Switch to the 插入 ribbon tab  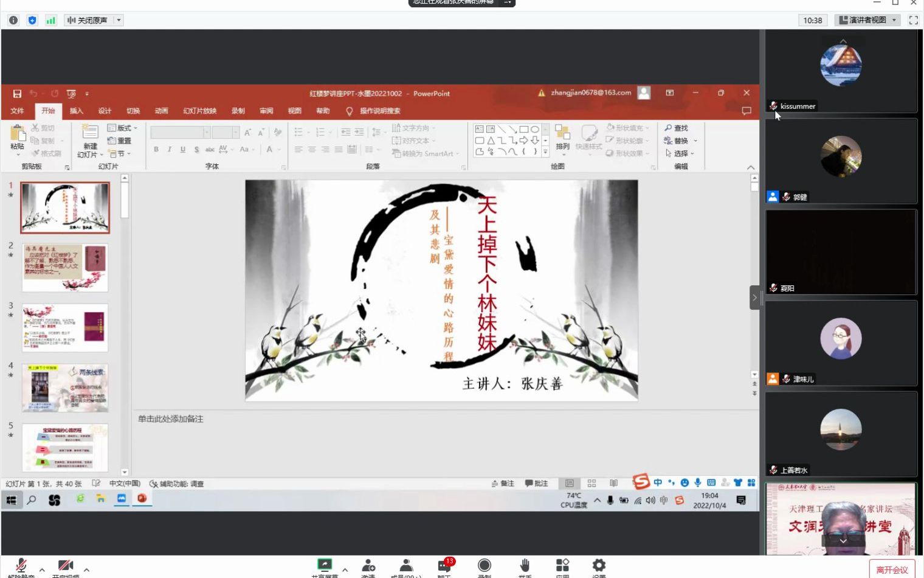pyautogui.click(x=76, y=111)
